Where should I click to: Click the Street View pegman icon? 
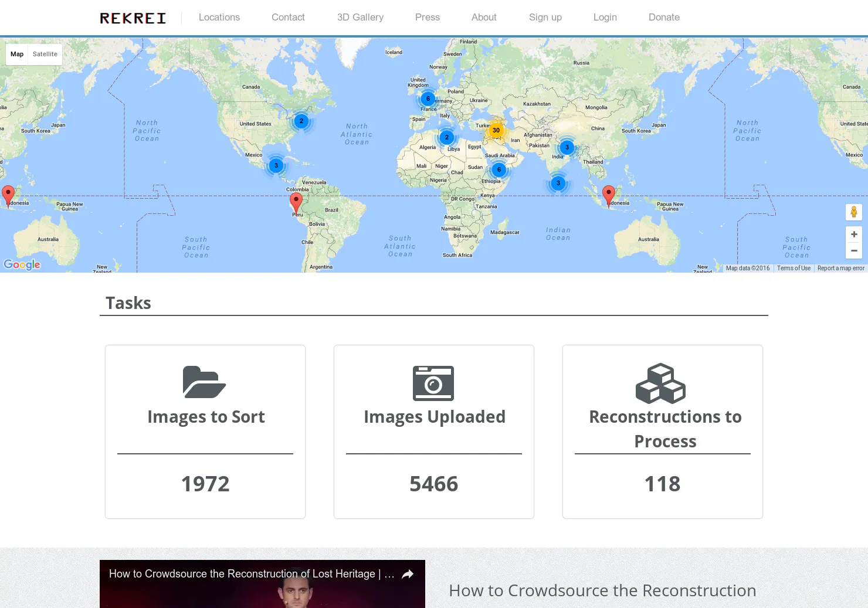coord(854,212)
